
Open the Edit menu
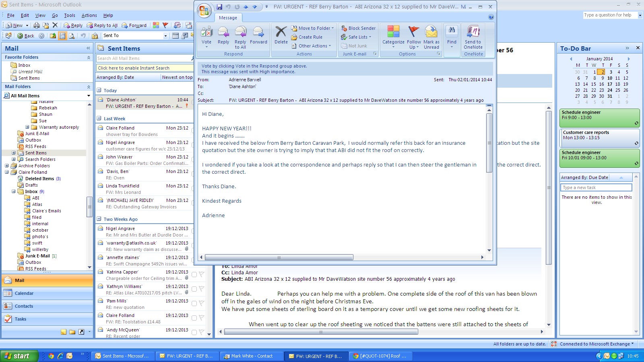[x=25, y=15]
